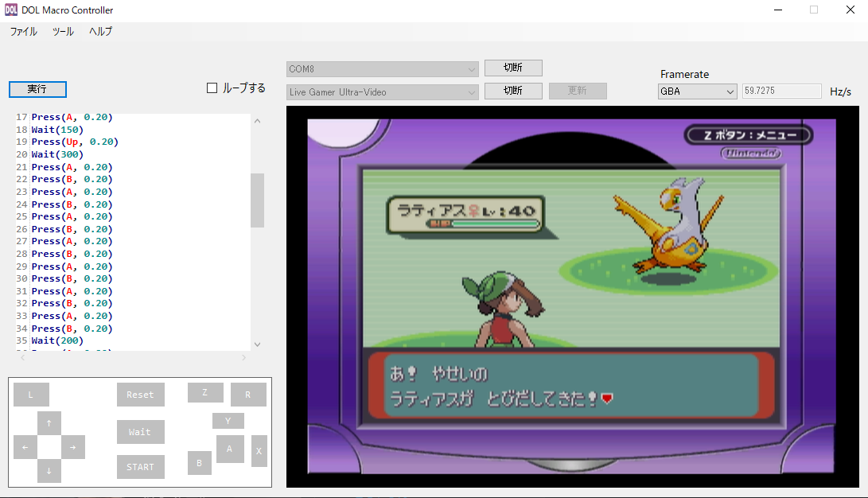
Task: Click script line 18 Wait(150)
Action: pos(57,130)
